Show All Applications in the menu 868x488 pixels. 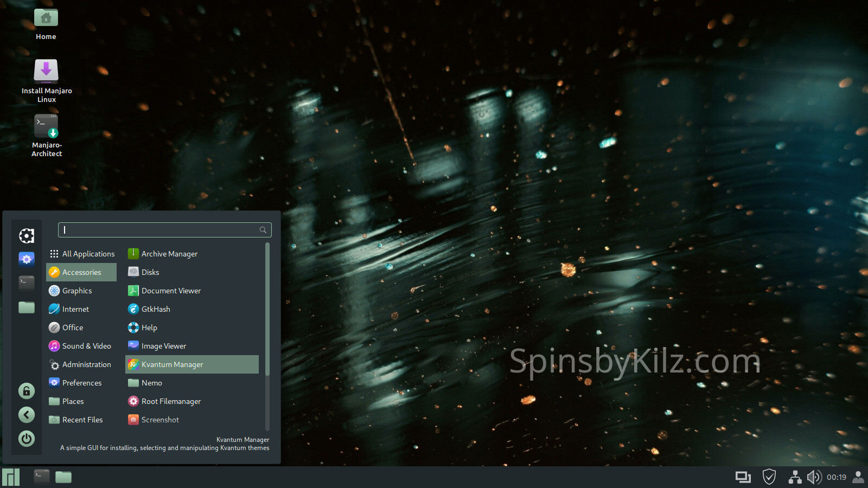[x=88, y=254]
